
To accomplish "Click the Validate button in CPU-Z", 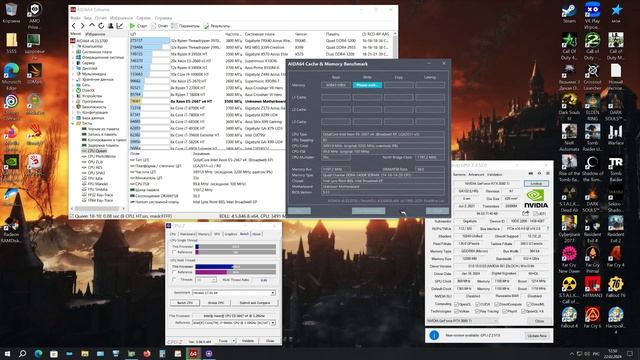I will click(248, 340).
